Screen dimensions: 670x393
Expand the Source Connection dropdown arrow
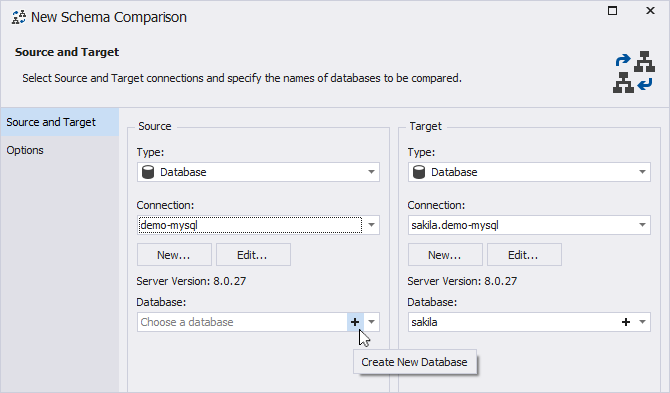(371, 225)
